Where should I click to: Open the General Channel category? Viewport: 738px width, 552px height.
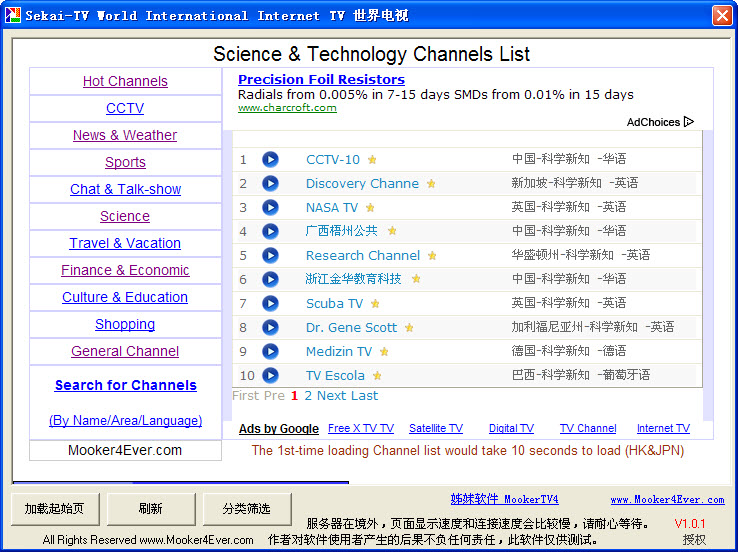coord(125,351)
